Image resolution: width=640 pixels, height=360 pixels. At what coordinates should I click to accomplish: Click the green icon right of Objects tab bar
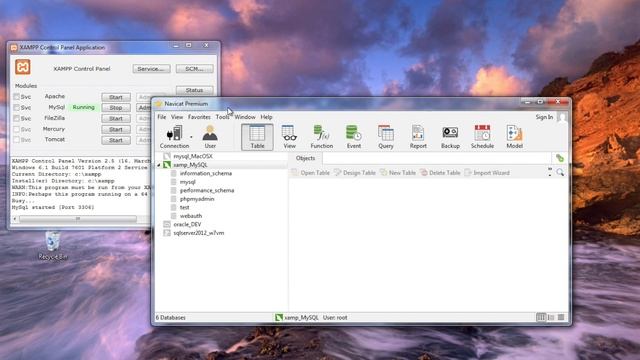pyautogui.click(x=560, y=158)
